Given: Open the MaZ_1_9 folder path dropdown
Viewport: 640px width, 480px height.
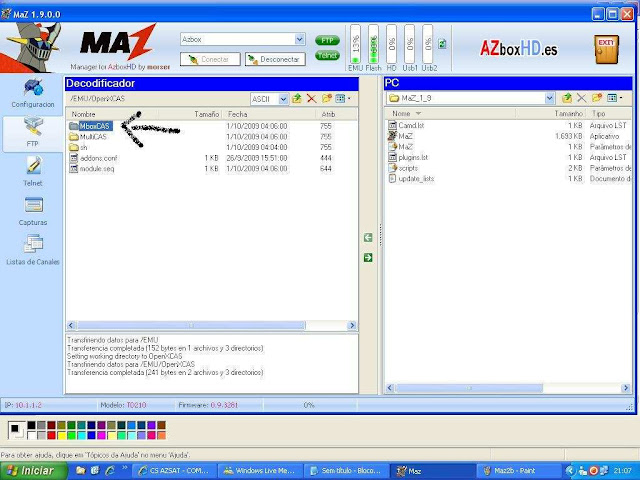Looking at the screenshot, I should (x=550, y=98).
